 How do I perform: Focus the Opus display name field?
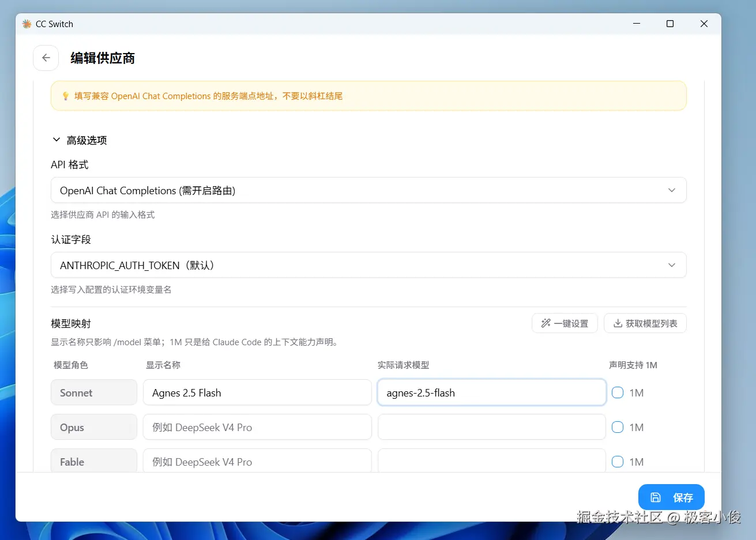[x=257, y=427]
